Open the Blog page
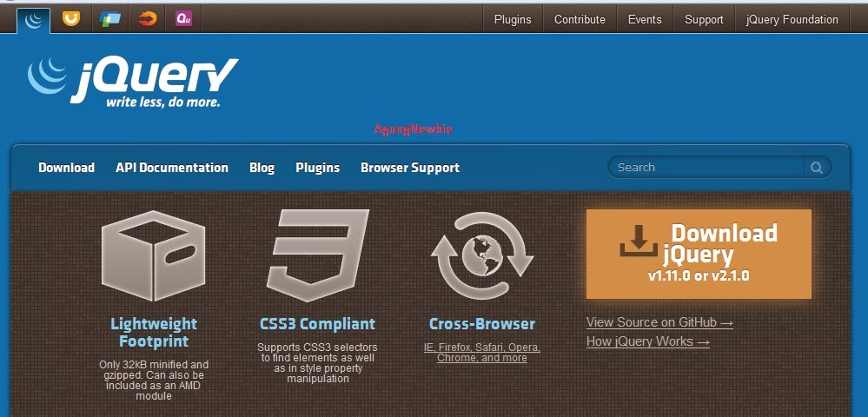Image resolution: width=868 pixels, height=417 pixels. pos(262,168)
